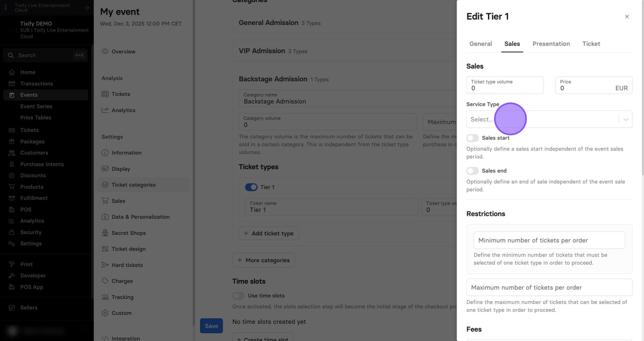Enable the Sales end toggle
Image resolution: width=644 pixels, height=341 pixels.
click(472, 171)
